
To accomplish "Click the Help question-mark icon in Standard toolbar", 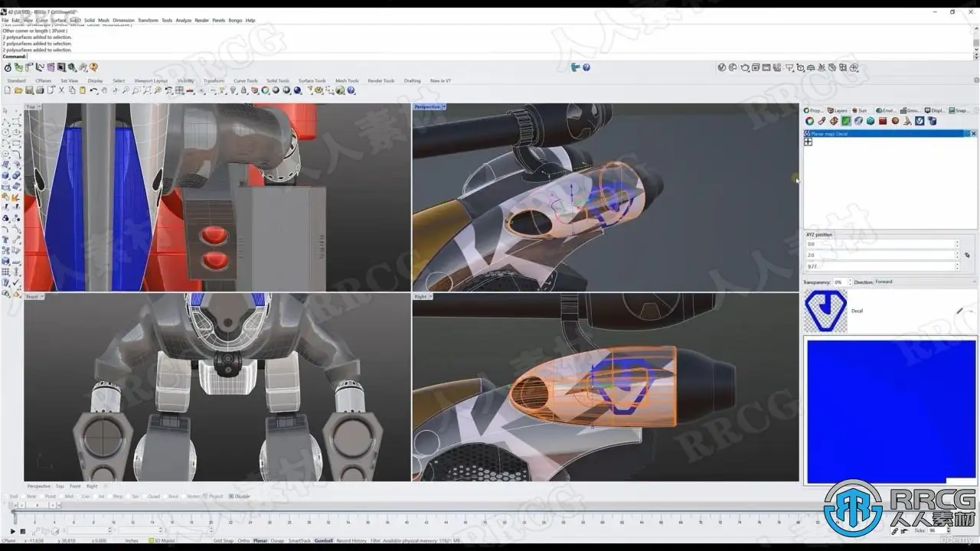I will tap(351, 90).
